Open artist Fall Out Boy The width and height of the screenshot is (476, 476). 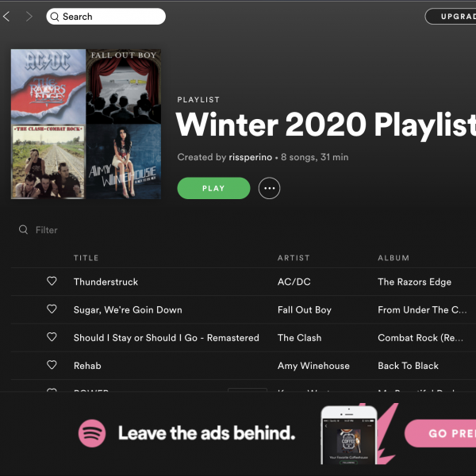point(305,310)
